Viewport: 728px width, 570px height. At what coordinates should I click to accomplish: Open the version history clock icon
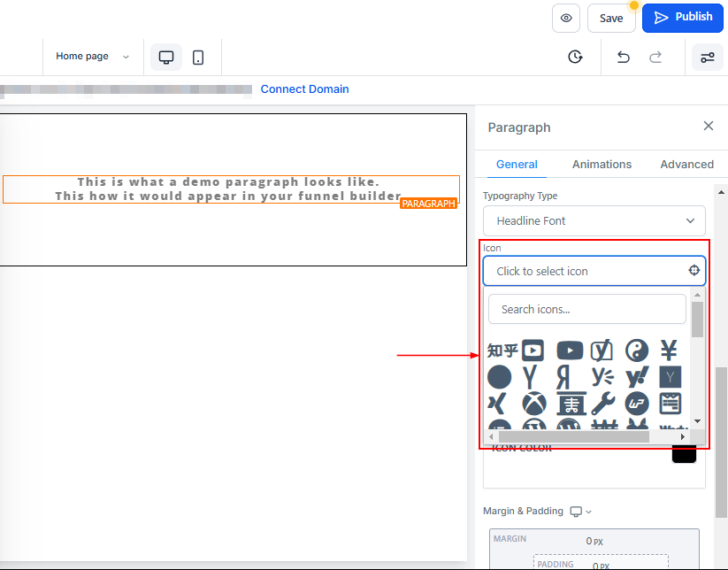tap(575, 57)
